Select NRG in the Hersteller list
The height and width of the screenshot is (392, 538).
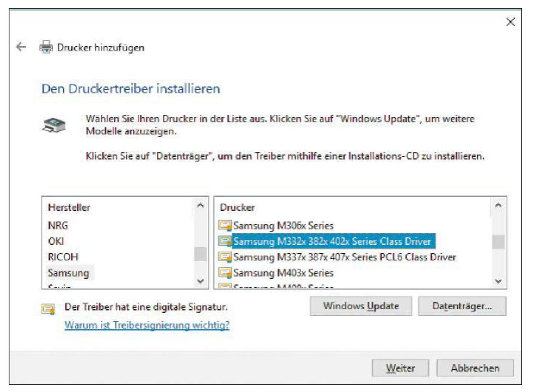pos(58,225)
